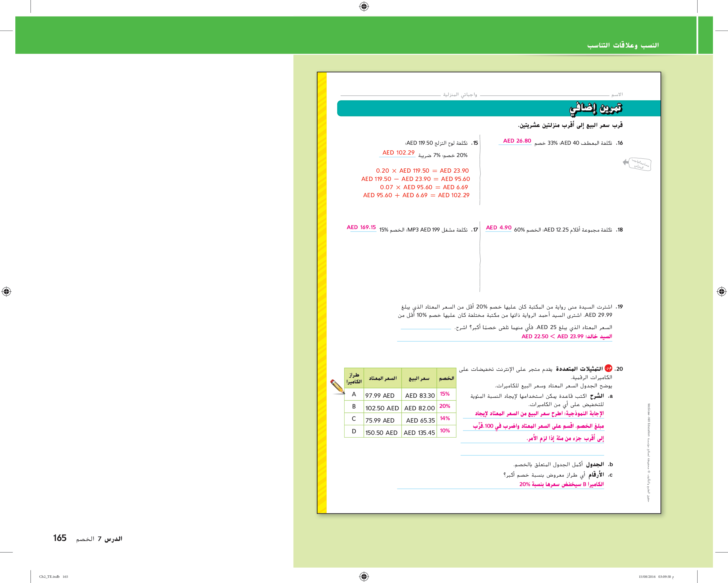Click page number 165 in the footer
Image resolution: width=728 pixels, height=583 pixels.
[x=60, y=538]
